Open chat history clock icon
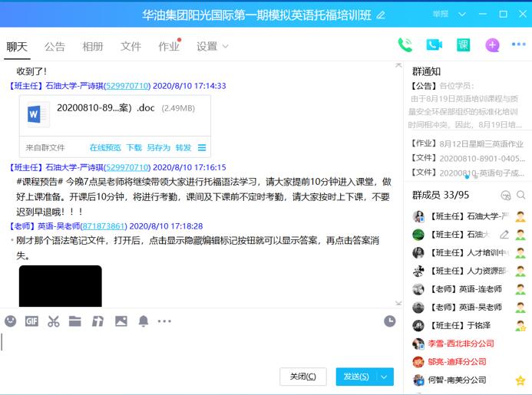The width and height of the screenshot is (532, 395). point(390,321)
